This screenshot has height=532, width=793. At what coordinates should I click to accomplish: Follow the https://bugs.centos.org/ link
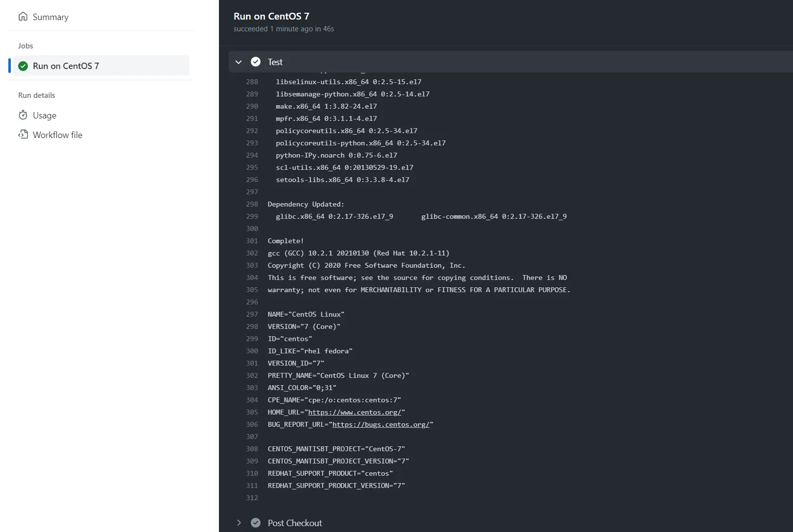tap(381, 424)
